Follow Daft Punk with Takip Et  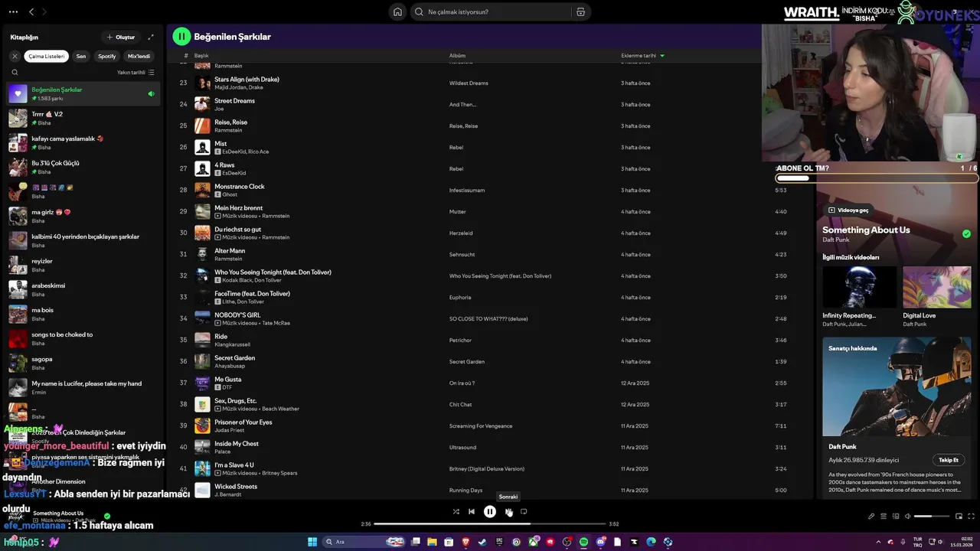tap(949, 460)
